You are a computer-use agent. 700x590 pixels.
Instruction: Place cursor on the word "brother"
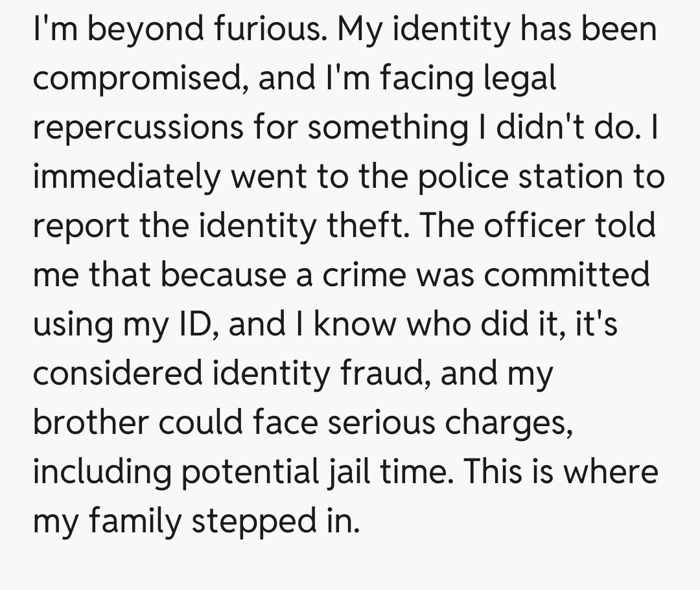coord(87,422)
